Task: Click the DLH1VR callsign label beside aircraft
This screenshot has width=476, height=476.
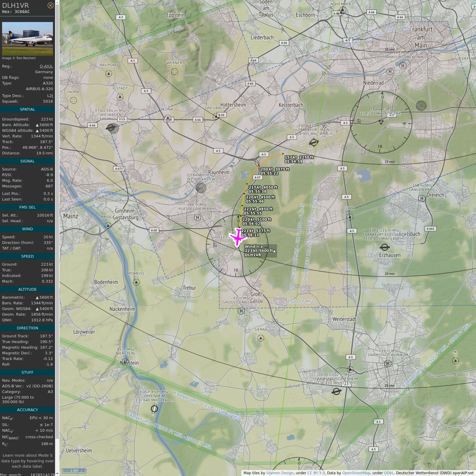Action: [253, 255]
